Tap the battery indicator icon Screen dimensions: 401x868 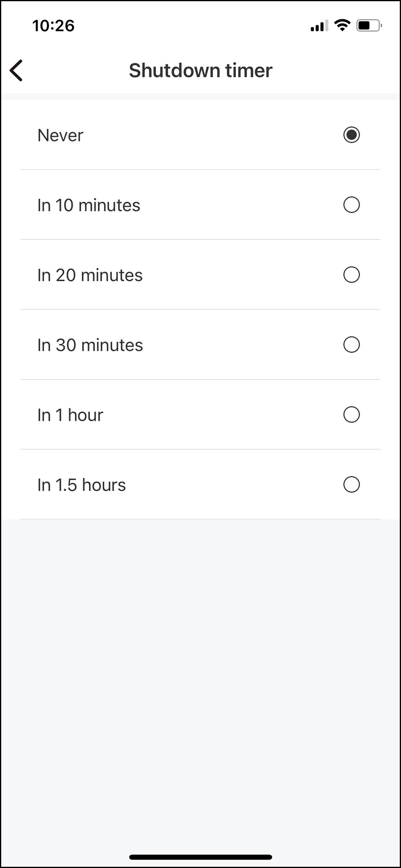369,26
